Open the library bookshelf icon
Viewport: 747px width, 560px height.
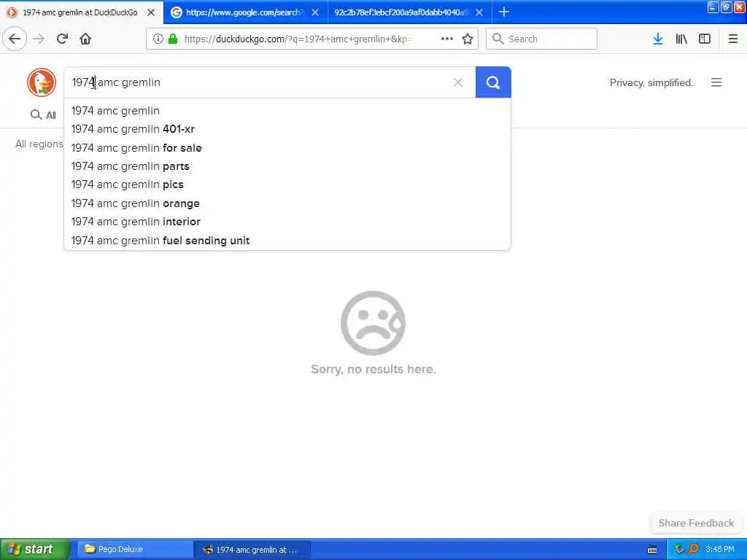pyautogui.click(x=681, y=39)
